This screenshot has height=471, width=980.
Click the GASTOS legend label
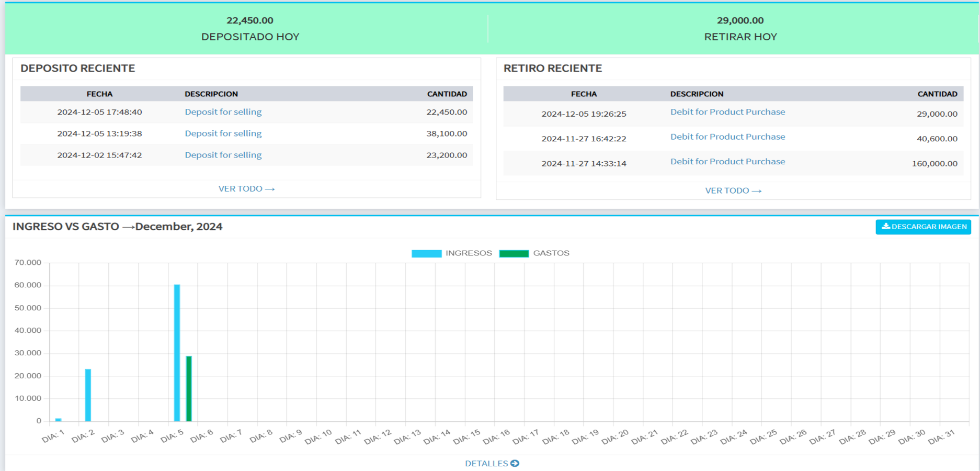pos(551,253)
